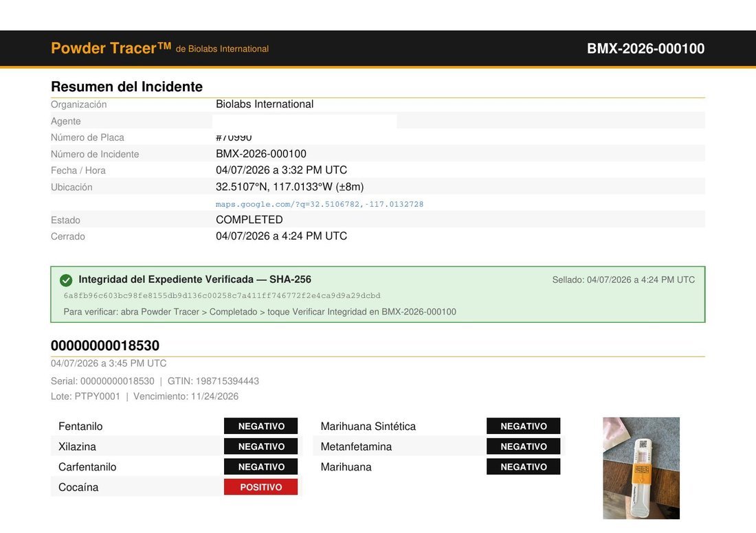756x533 pixels.
Task: Click the Powder Tracer™ header logo
Action: [111, 48]
